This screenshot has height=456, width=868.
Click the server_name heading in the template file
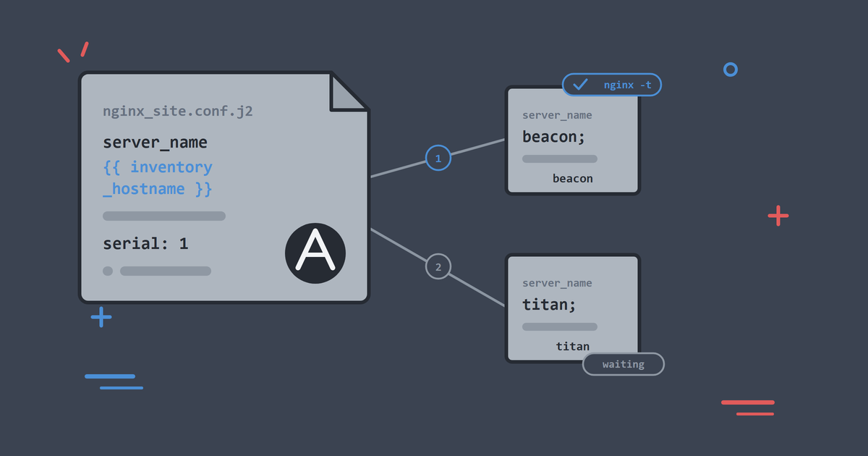(x=155, y=142)
